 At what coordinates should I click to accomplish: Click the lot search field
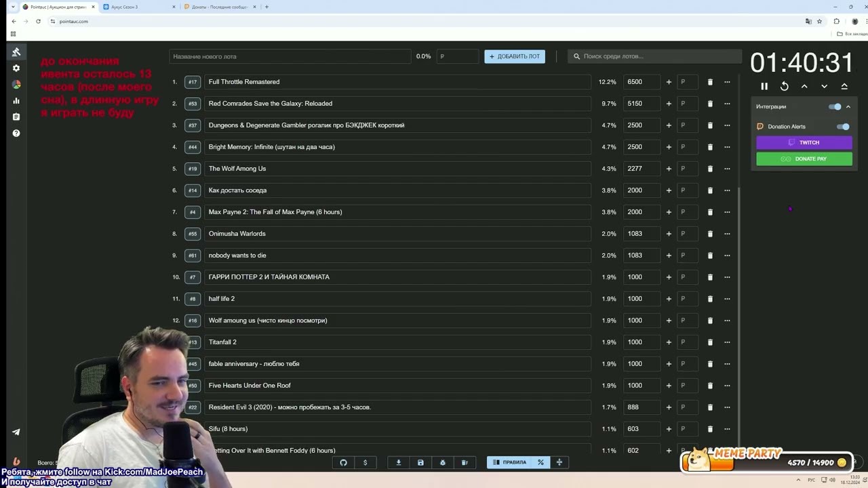654,56
